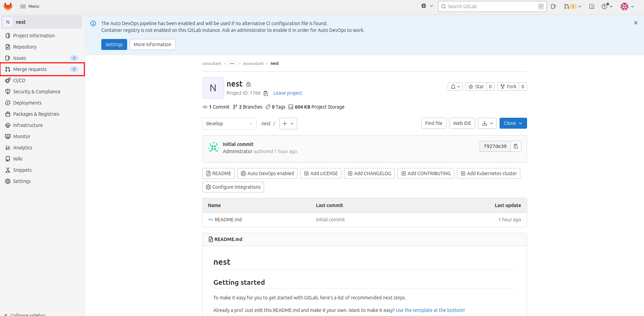Star the nest project

(476, 87)
